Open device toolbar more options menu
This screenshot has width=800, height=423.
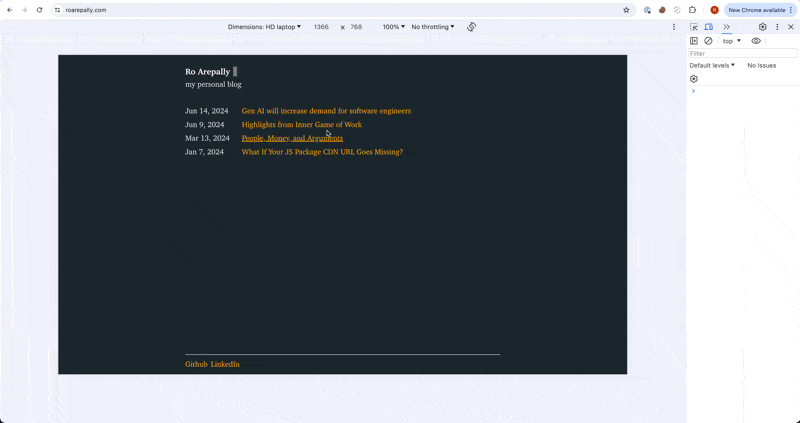click(673, 27)
